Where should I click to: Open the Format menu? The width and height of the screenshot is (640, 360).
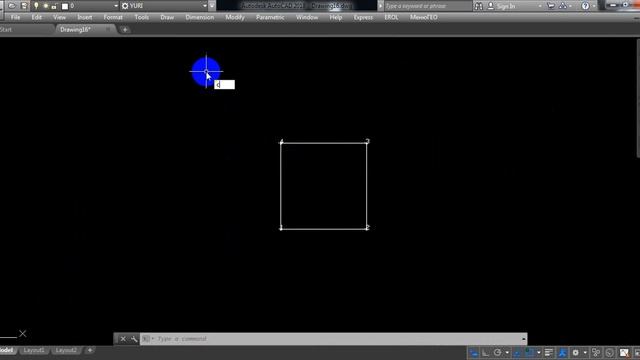(113, 18)
